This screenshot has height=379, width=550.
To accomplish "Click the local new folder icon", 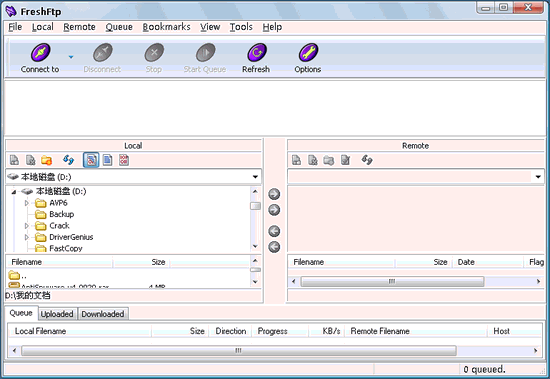I will point(47,160).
